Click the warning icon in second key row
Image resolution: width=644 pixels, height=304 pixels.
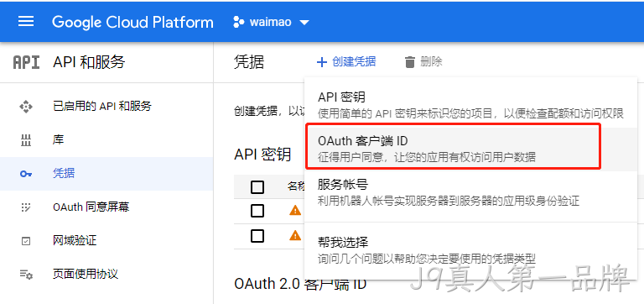pos(295,235)
